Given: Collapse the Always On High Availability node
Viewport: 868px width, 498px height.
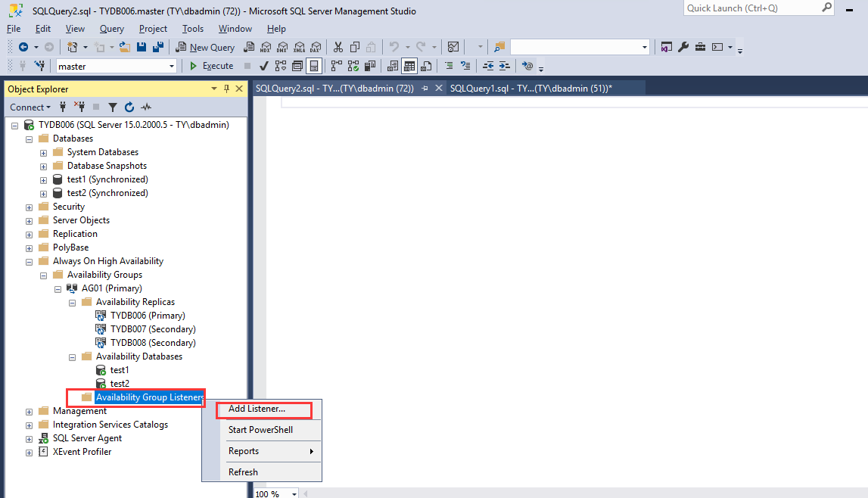Looking at the screenshot, I should tap(29, 262).
